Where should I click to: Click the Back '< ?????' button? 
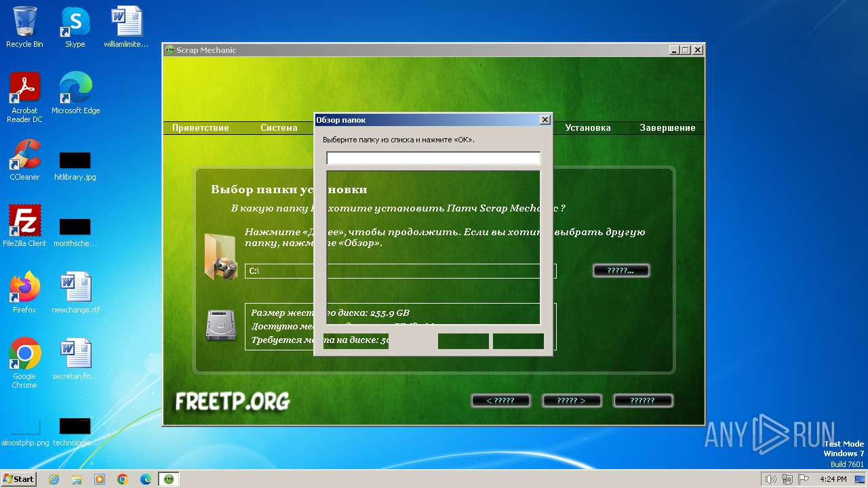pyautogui.click(x=500, y=401)
